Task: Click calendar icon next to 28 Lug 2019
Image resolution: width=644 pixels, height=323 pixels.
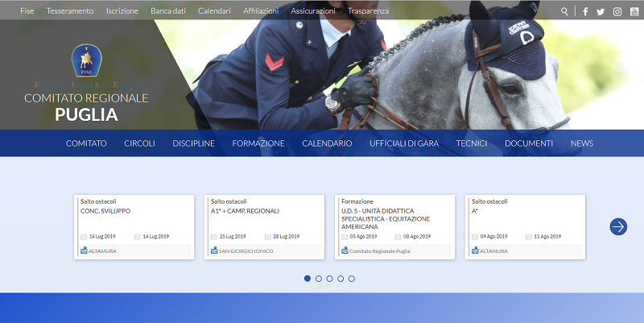Action: tap(268, 237)
